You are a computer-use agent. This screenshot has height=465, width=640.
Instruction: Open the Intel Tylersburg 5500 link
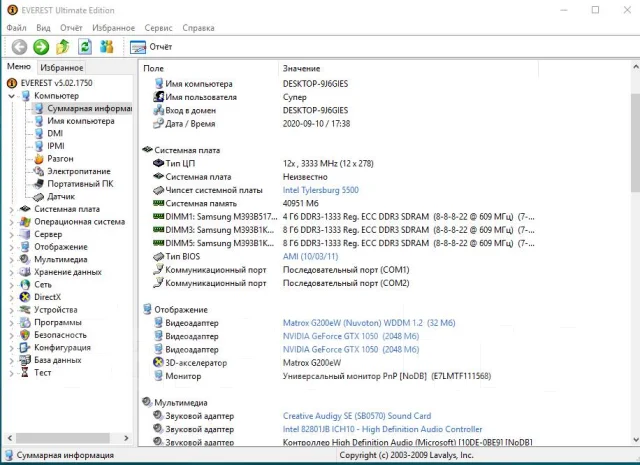point(321,190)
